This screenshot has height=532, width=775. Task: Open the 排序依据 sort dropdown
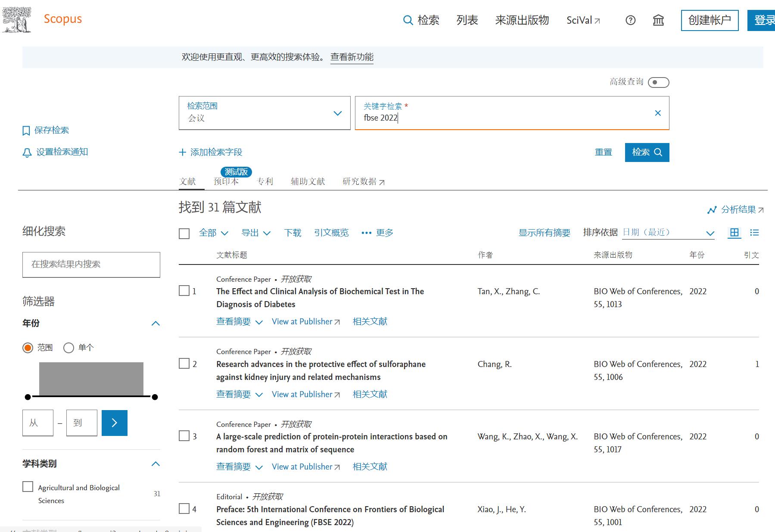[x=669, y=233]
